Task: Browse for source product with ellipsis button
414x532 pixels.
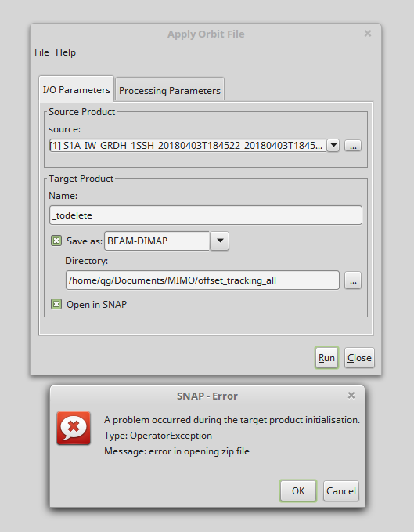Action: click(353, 146)
